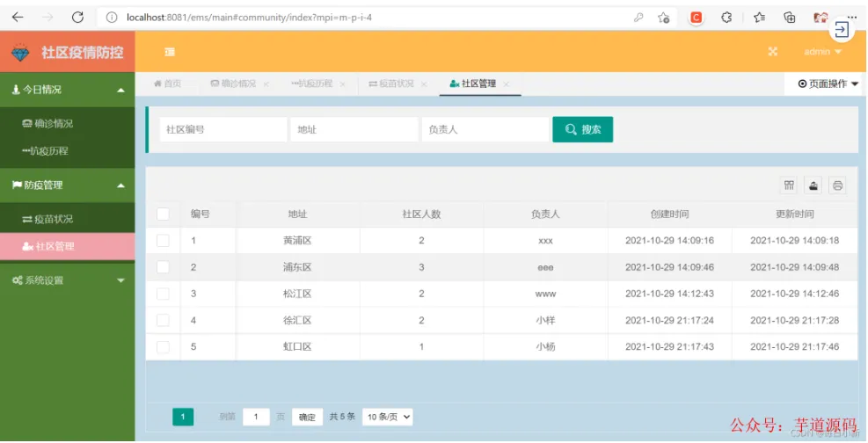Open browser settings ellipsis menu
Screen dimensions: 868x443
click(x=851, y=18)
